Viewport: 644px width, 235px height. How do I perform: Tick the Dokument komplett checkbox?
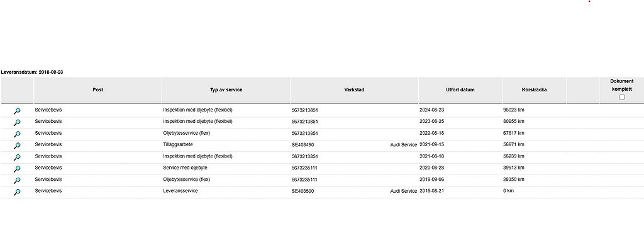point(621,97)
